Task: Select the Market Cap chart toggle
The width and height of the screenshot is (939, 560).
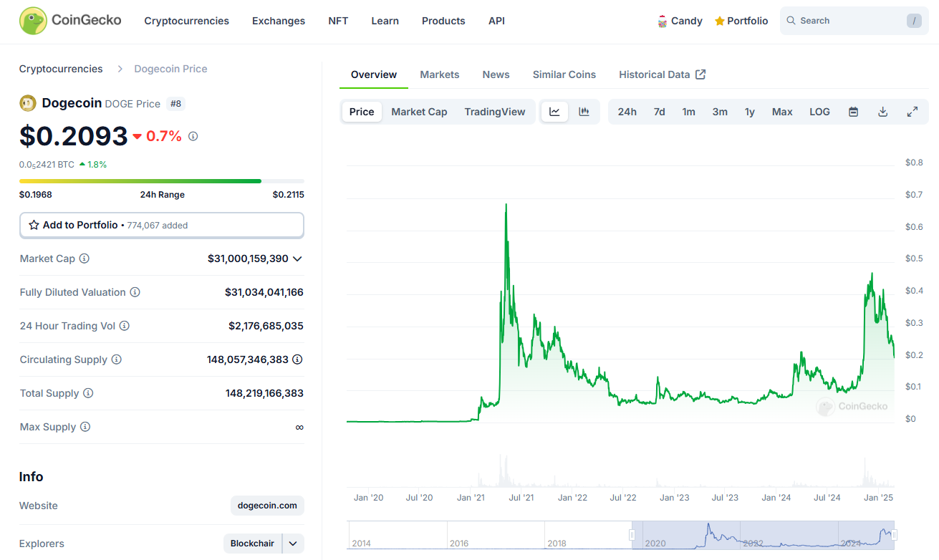Action: pyautogui.click(x=419, y=112)
